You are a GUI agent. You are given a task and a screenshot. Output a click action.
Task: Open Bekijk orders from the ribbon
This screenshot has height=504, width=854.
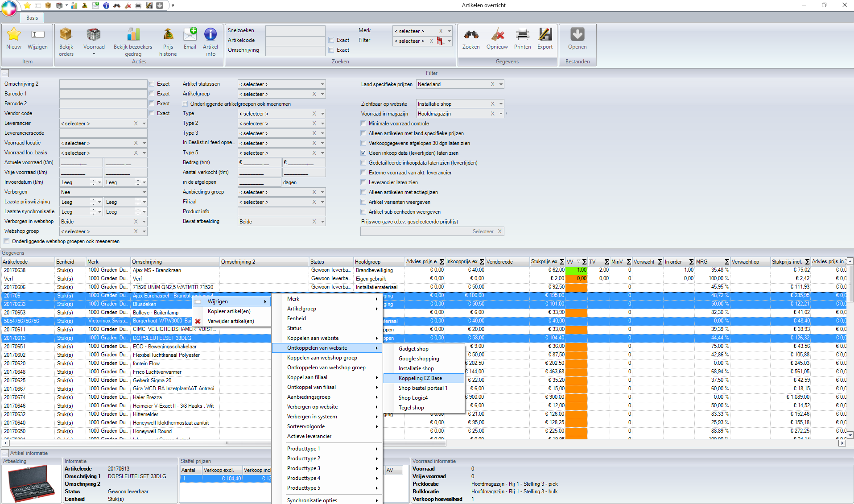click(x=66, y=35)
